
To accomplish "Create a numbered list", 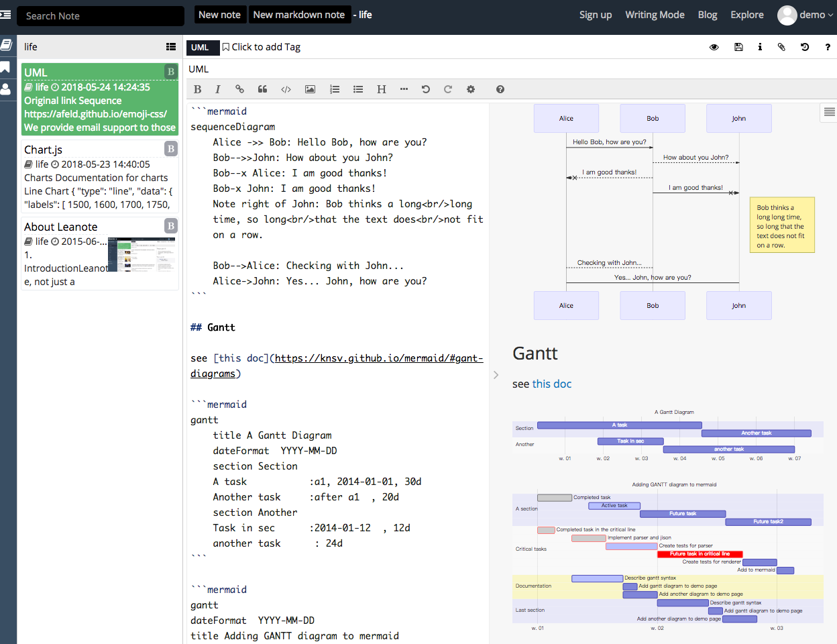I will [x=335, y=89].
